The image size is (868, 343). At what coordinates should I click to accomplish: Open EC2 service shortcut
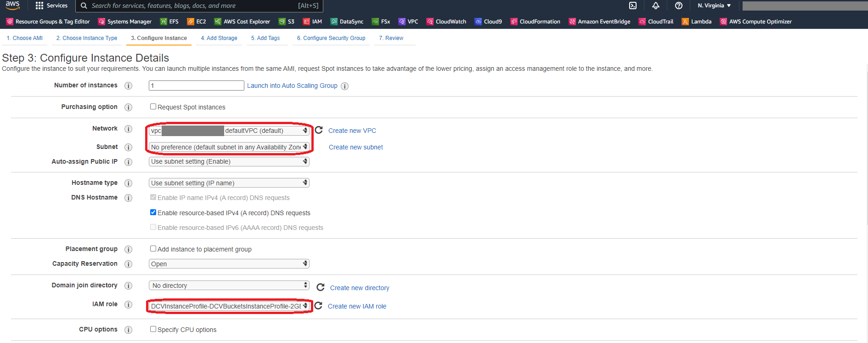[197, 22]
